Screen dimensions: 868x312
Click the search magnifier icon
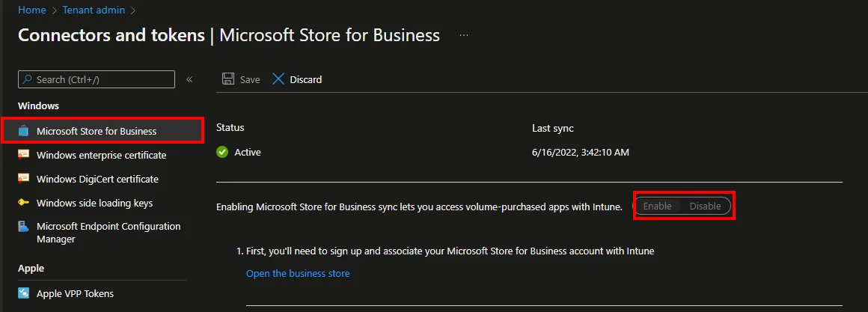pyautogui.click(x=27, y=79)
